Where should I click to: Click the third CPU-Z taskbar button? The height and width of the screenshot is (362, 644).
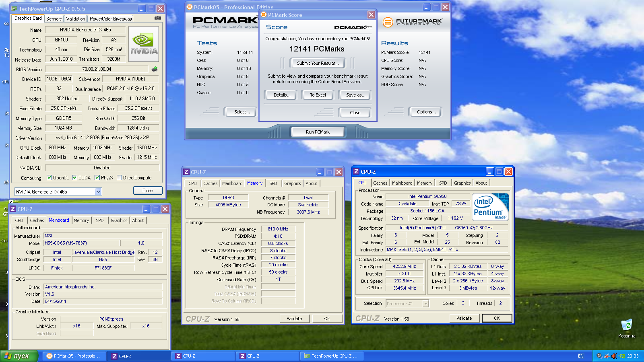268,356
